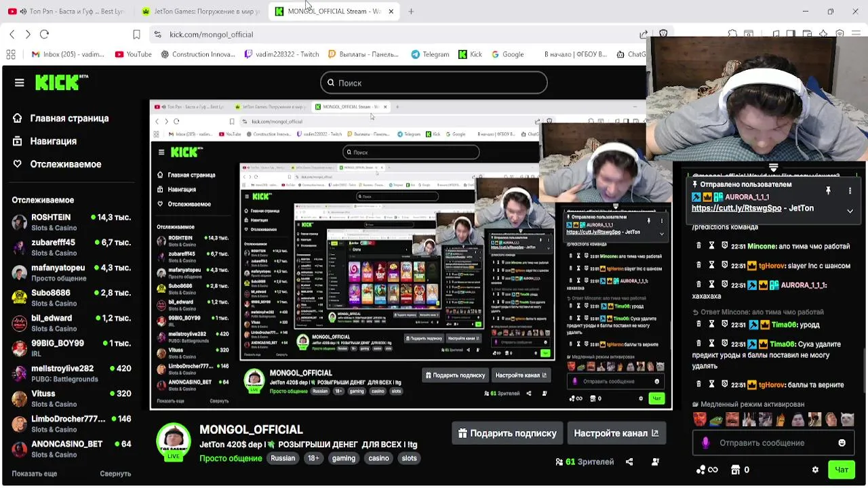Open the cutt.ly/RtswgSpo pinned link
868x488 pixels.
736,208
